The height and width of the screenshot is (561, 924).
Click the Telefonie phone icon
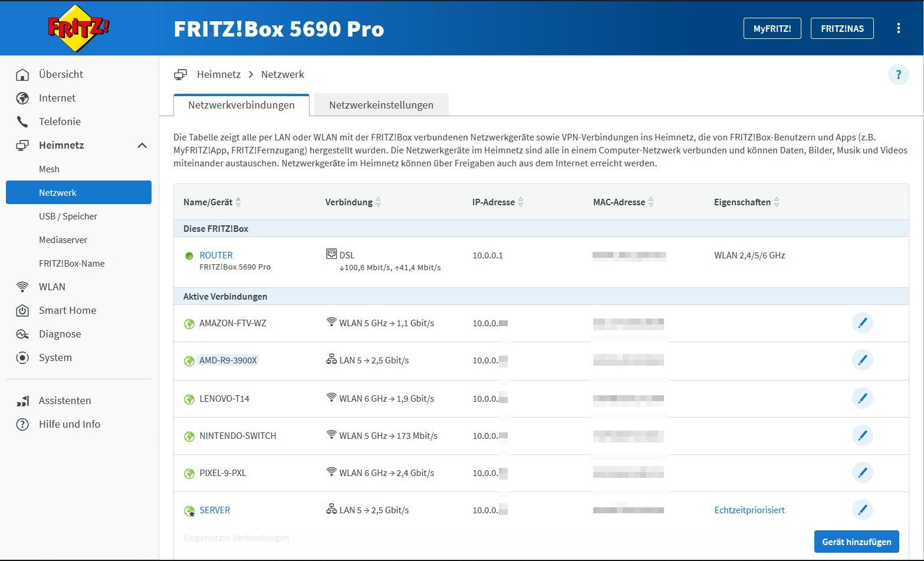coord(22,122)
